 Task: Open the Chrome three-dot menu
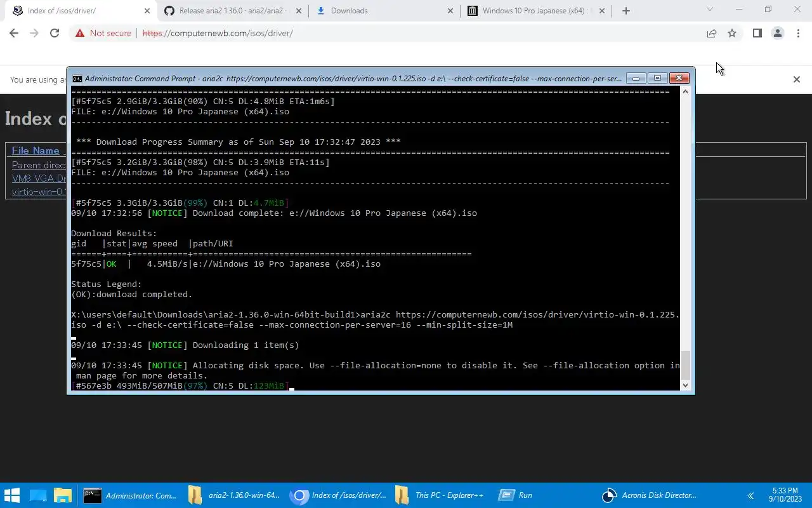click(x=797, y=33)
